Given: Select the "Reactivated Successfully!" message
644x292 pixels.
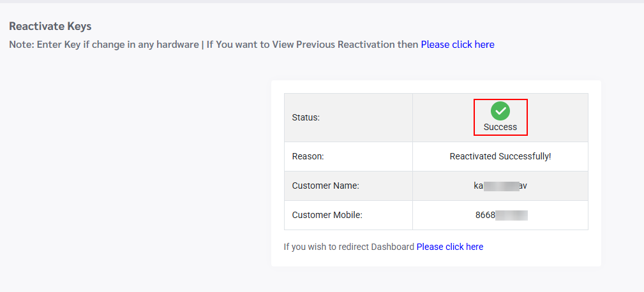Looking at the screenshot, I should [x=500, y=156].
